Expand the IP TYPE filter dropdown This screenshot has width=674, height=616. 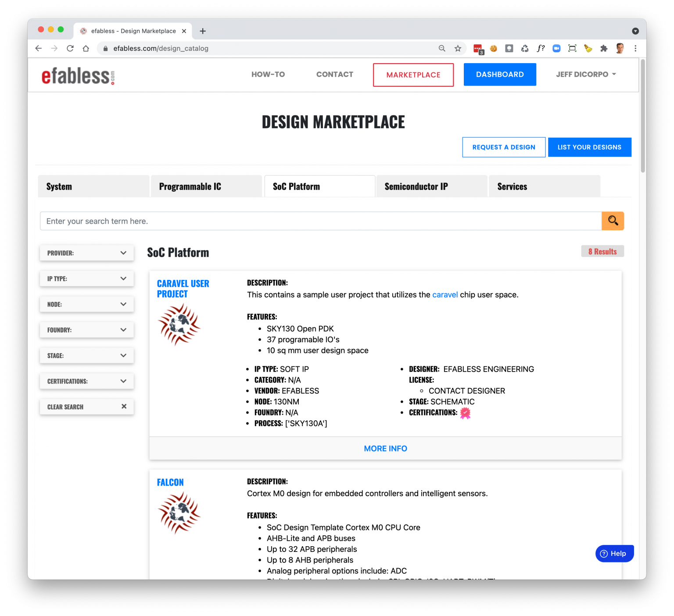tap(87, 279)
